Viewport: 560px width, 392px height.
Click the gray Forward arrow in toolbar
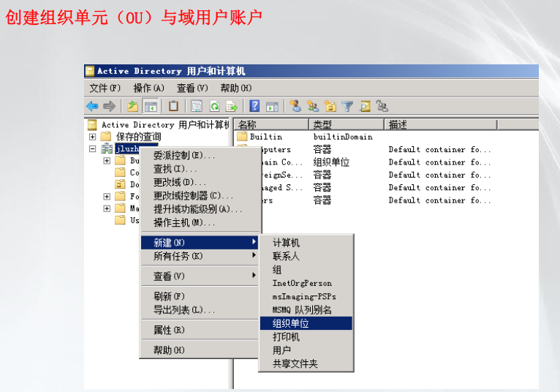click(109, 106)
